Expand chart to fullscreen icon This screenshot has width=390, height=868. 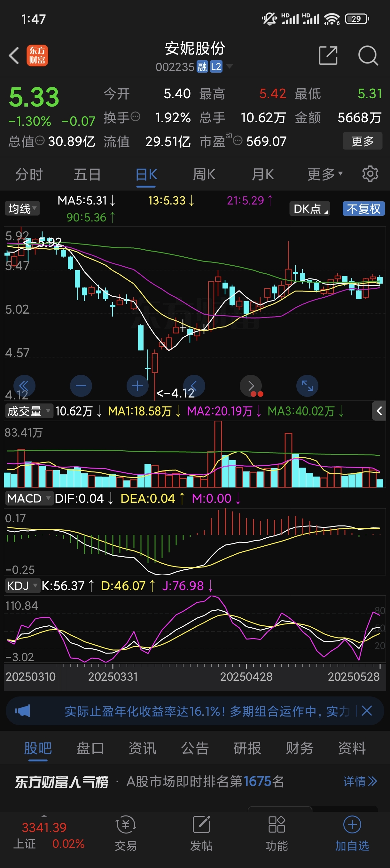(x=307, y=385)
